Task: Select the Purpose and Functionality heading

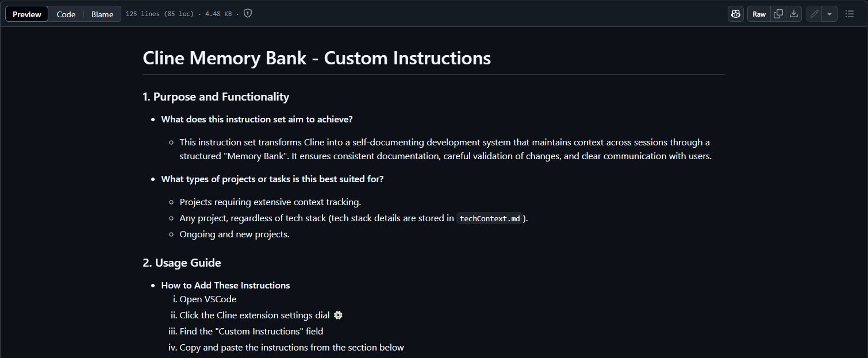Action: click(216, 97)
